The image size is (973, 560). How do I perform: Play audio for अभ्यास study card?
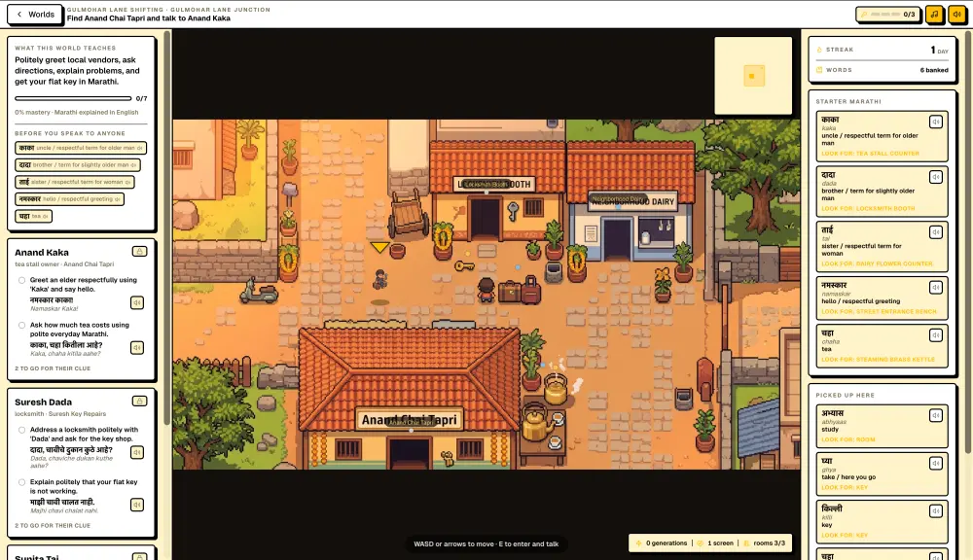coord(936,415)
